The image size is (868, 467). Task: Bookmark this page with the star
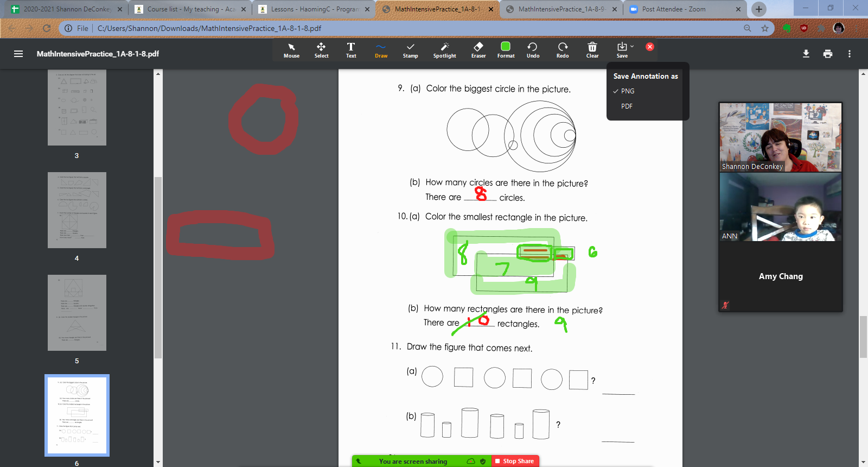point(765,28)
